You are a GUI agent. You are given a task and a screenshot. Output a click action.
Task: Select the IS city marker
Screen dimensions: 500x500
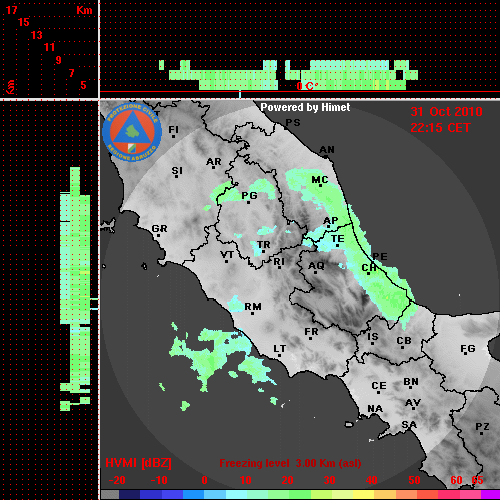[x=373, y=338]
